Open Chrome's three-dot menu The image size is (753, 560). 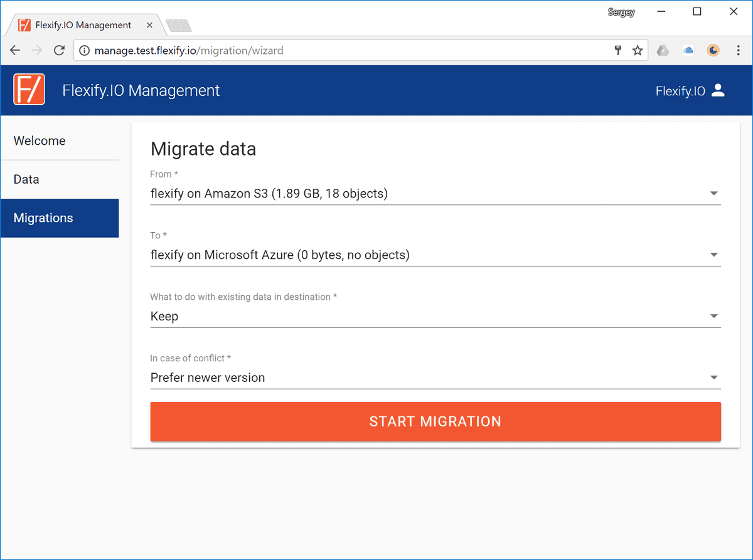tap(739, 50)
